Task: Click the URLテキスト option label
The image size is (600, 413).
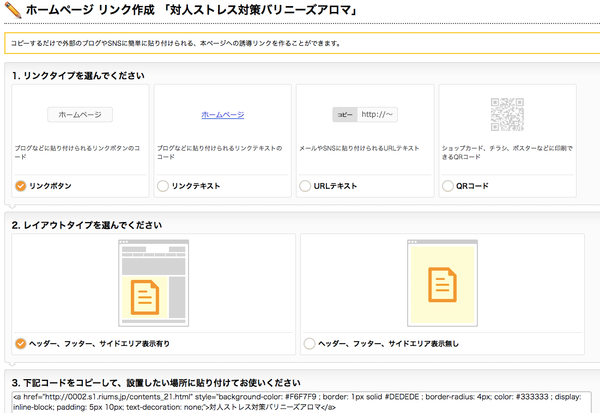Action: click(x=335, y=186)
